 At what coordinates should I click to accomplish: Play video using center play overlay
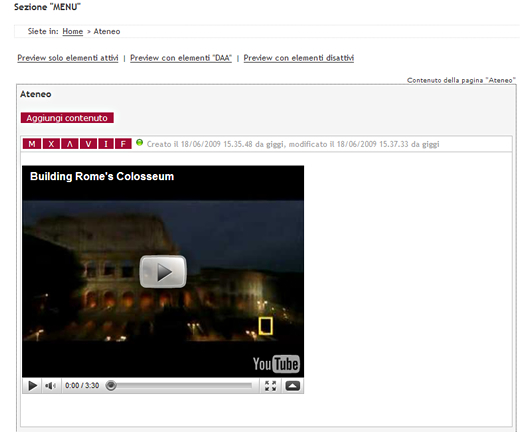163,272
